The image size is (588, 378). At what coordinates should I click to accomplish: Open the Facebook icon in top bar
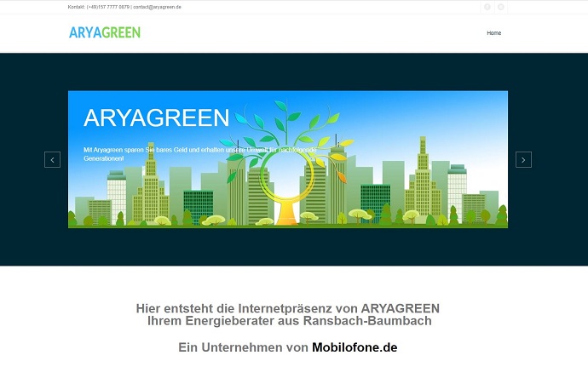[487, 7]
